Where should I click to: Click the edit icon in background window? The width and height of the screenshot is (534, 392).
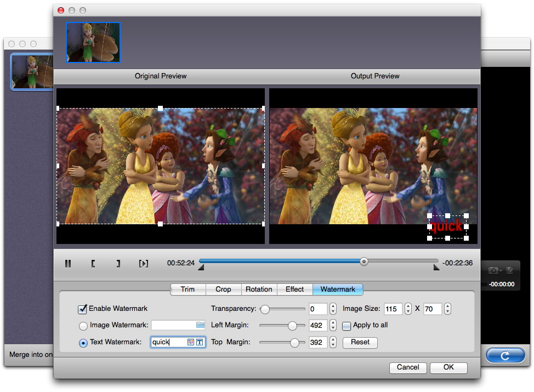[510, 270]
